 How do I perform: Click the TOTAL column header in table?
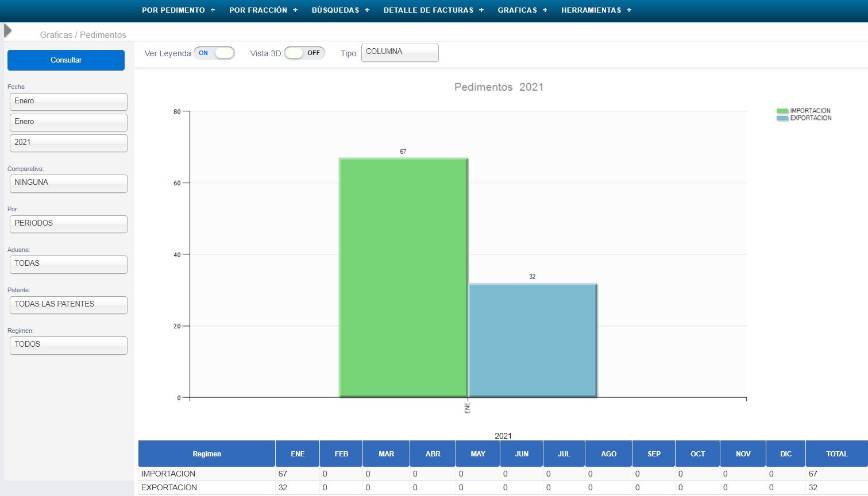836,454
